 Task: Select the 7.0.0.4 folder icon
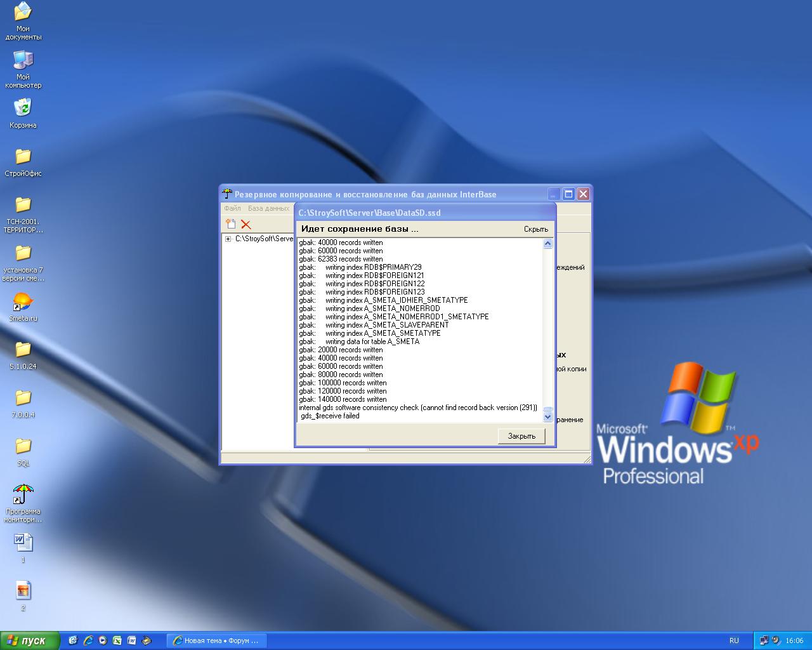point(23,404)
